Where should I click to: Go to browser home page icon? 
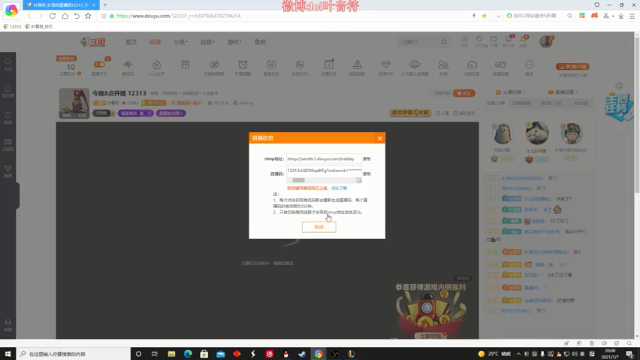click(x=64, y=16)
